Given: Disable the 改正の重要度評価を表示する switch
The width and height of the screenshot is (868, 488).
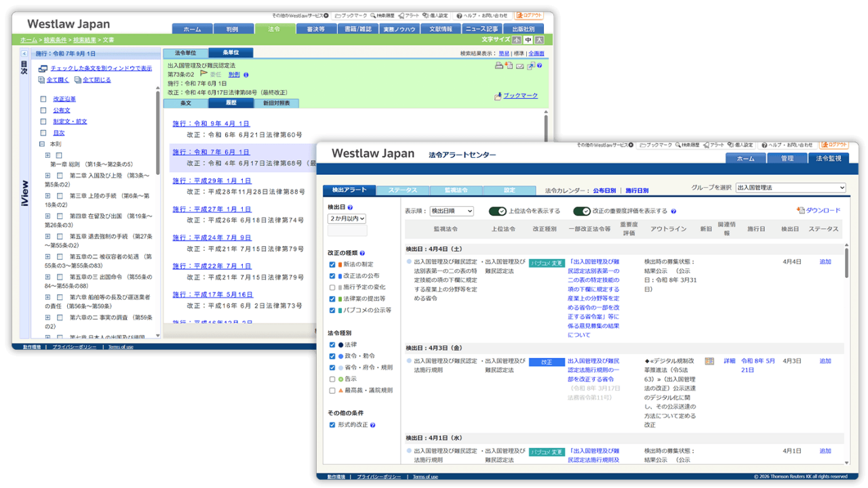Looking at the screenshot, I should click(x=582, y=210).
